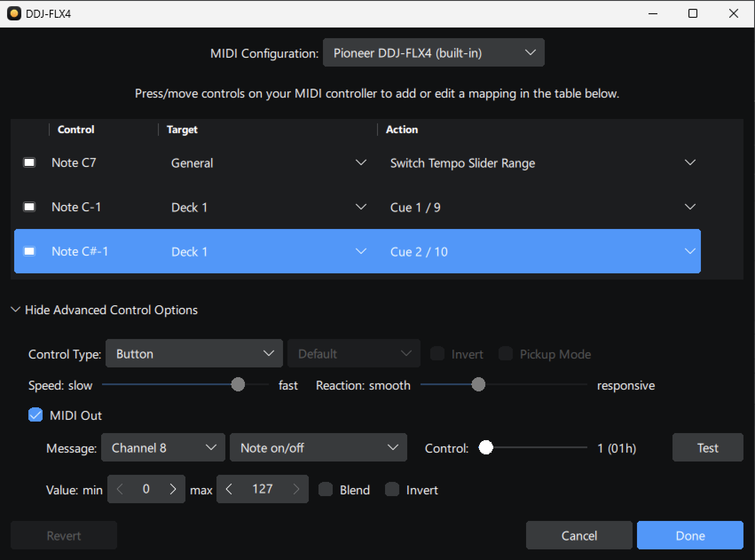Open the Action dropdown for Note C7
Viewport: 755px width, 560px height.
689,162
